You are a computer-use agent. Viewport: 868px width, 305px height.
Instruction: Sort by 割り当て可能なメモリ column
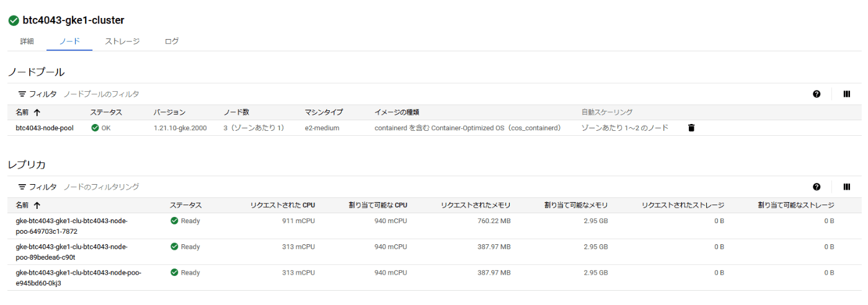[576, 205]
